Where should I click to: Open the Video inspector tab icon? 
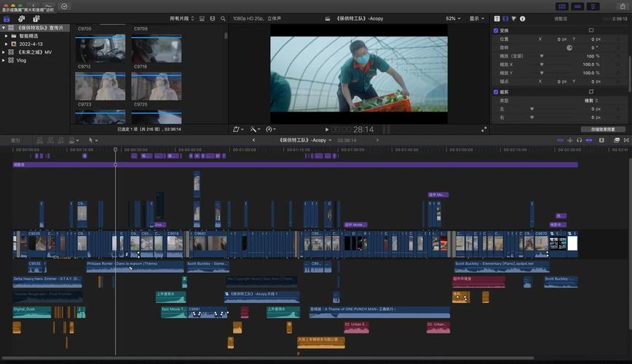[505, 18]
